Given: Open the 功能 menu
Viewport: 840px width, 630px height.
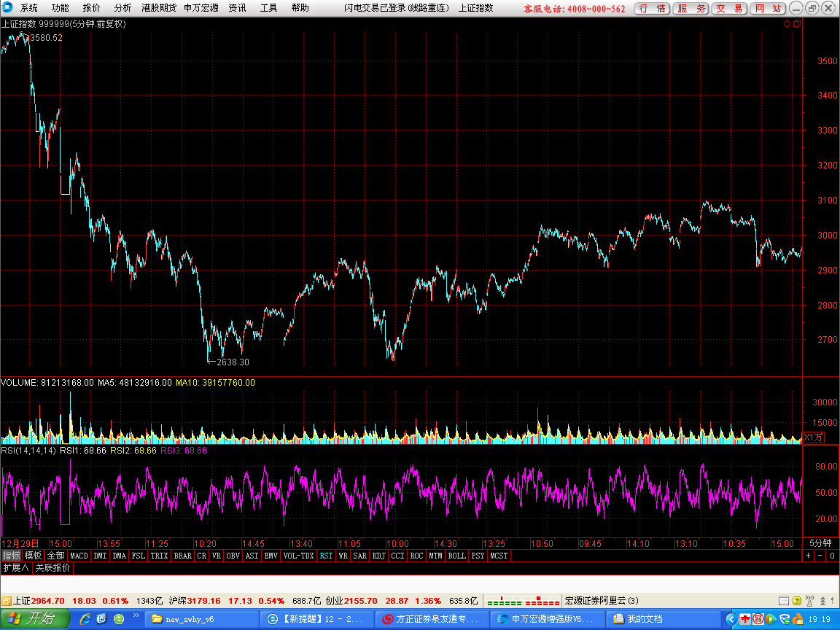Looking at the screenshot, I should tap(60, 8).
